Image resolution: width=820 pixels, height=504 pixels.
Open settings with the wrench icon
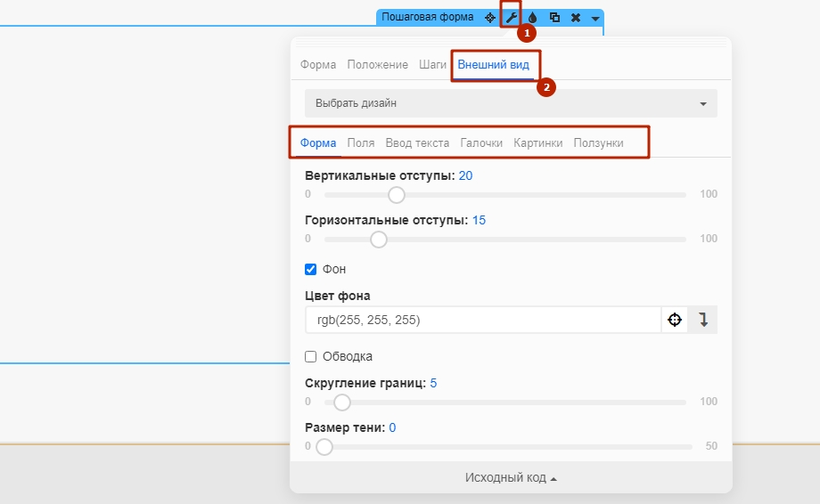(x=511, y=18)
